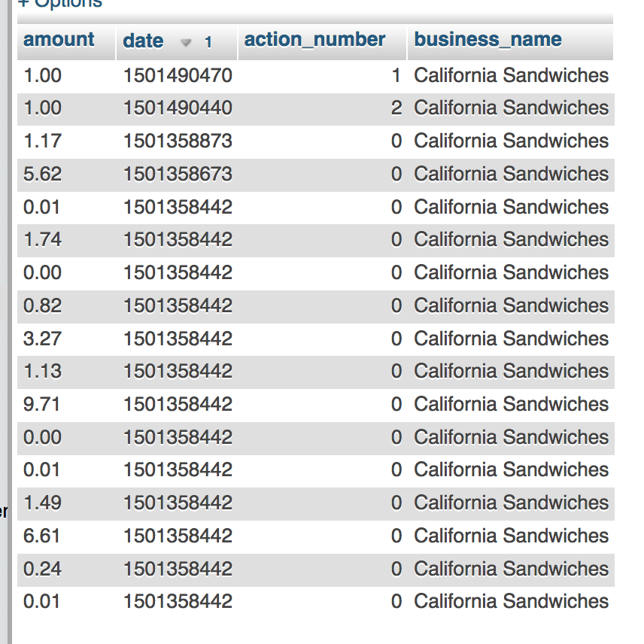644x644 pixels.
Task: Select the amount cell 5.62
Action: (42, 175)
